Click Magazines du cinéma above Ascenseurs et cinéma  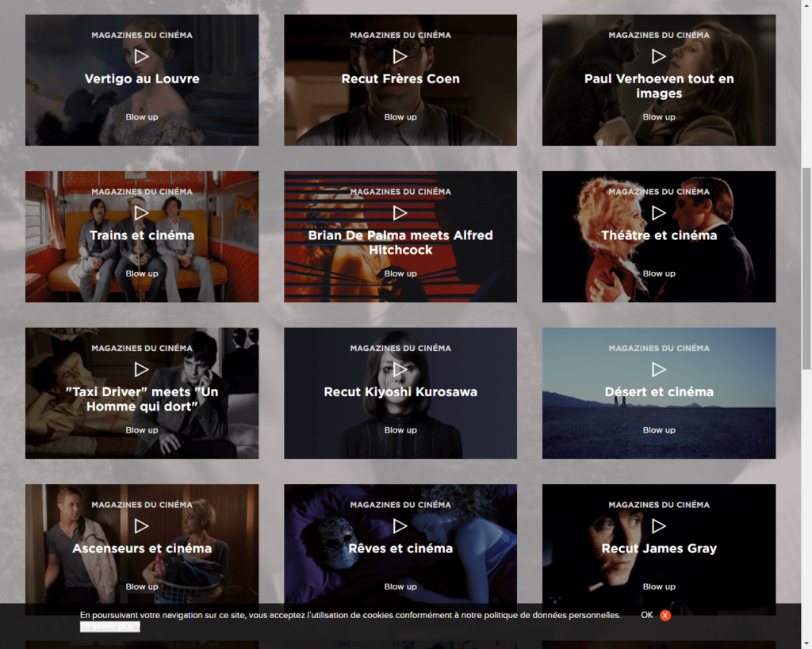(x=142, y=505)
